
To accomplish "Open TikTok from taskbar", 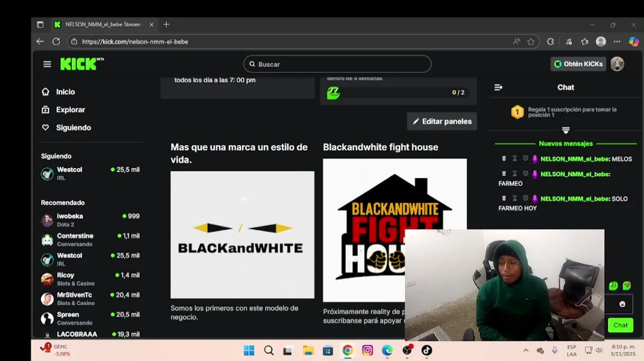I will point(427,350).
